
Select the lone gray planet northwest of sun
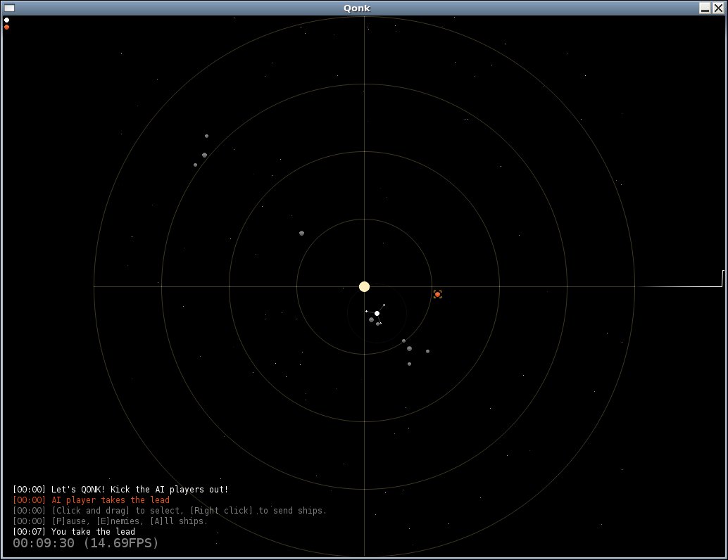(x=301, y=233)
